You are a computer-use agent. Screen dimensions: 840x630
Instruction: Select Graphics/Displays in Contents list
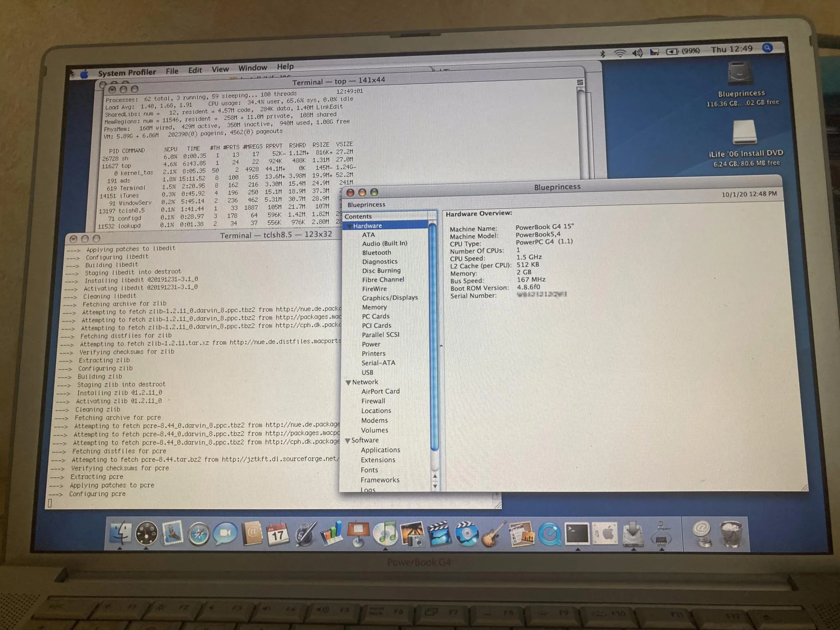pyautogui.click(x=390, y=298)
